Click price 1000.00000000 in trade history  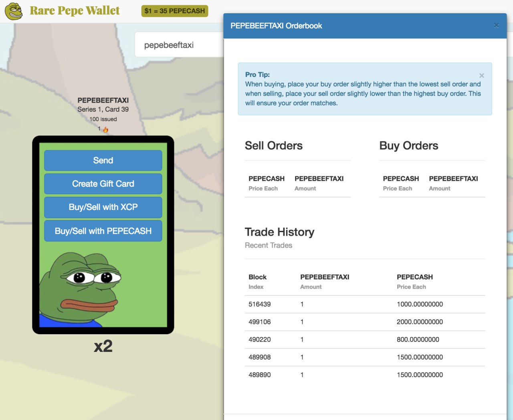pyautogui.click(x=420, y=304)
